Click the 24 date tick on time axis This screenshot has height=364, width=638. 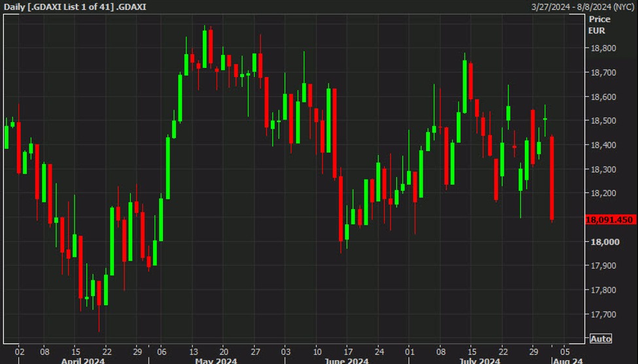pyautogui.click(x=380, y=352)
